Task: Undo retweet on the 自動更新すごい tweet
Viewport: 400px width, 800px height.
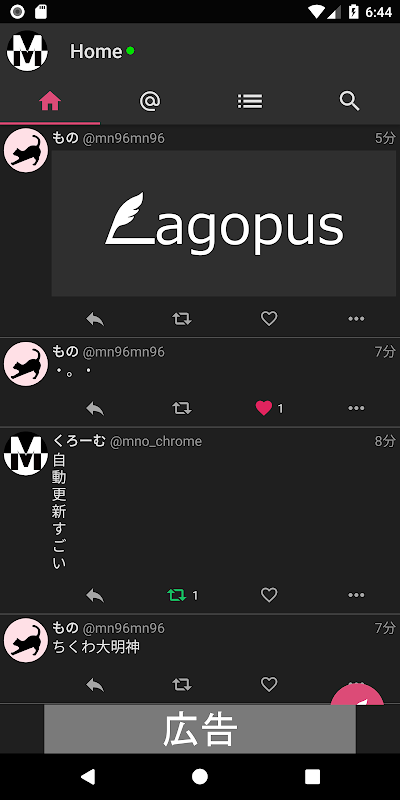Action: 177,595
